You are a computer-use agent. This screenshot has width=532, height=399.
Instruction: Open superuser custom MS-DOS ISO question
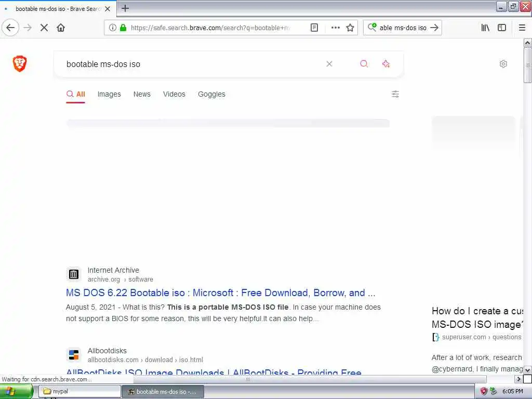[477, 318]
